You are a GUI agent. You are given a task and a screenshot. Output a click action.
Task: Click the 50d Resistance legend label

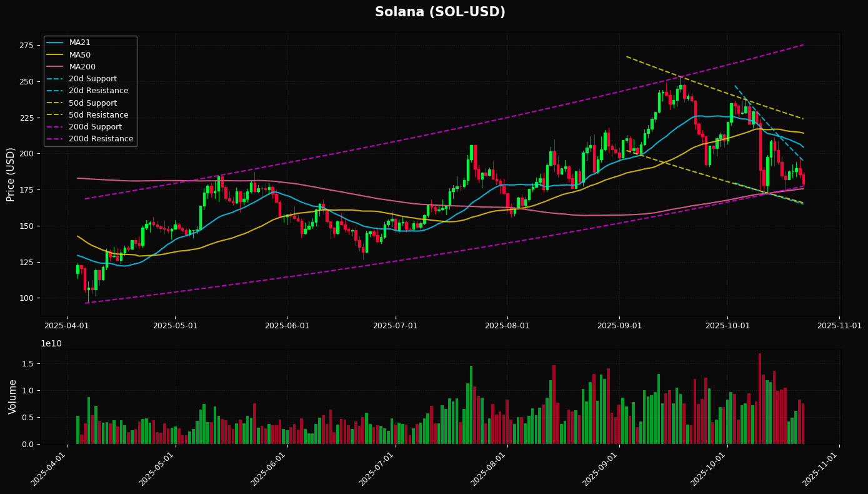click(98, 115)
